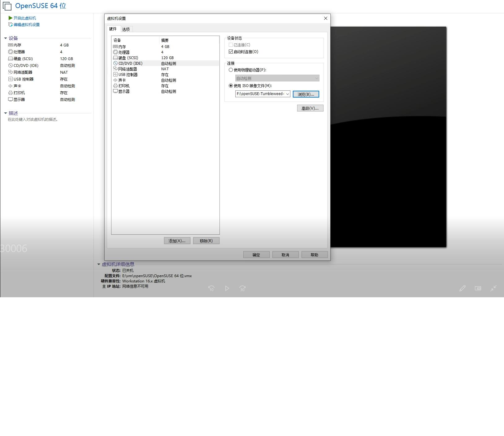This screenshot has width=504, height=436.
Task: Click the green play icon to power on VM
Action: tap(11, 18)
